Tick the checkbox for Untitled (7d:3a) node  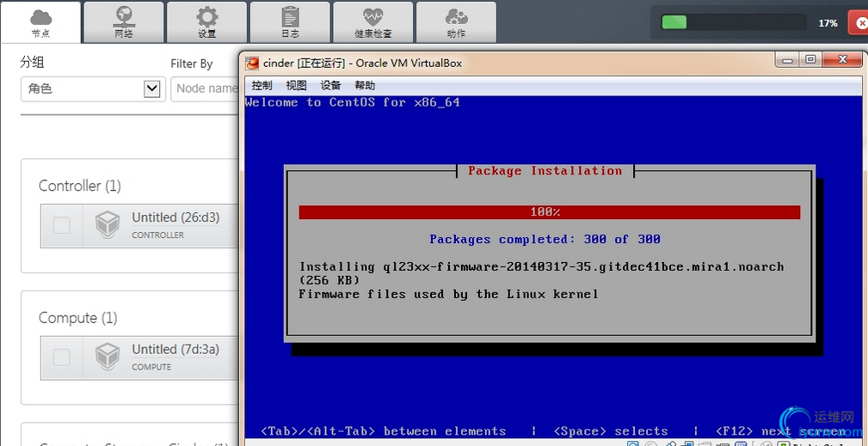61,357
